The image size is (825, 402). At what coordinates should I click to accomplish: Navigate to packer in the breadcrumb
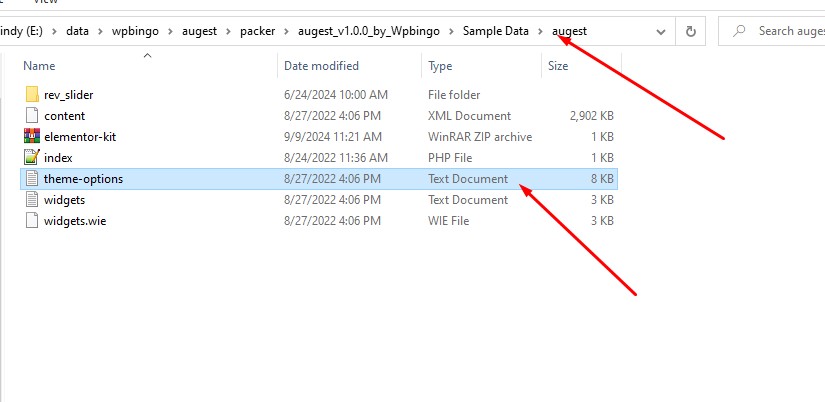click(x=259, y=31)
